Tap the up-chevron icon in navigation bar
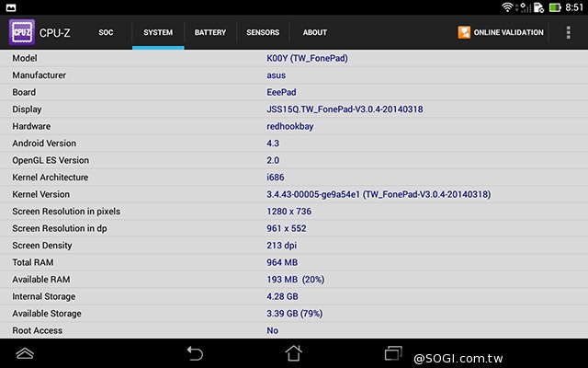 [x=25, y=353]
